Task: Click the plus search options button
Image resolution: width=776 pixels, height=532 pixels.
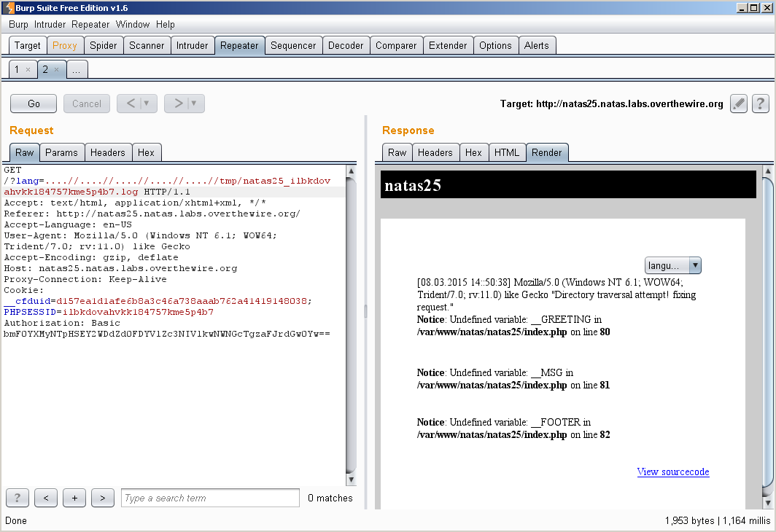Action: [74, 498]
